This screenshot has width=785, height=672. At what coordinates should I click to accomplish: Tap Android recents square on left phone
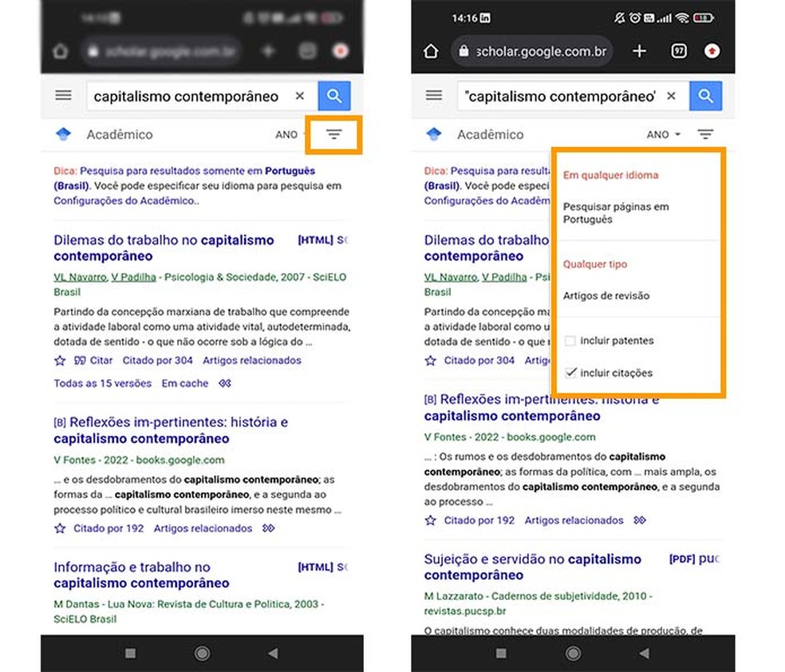pyautogui.click(x=131, y=653)
